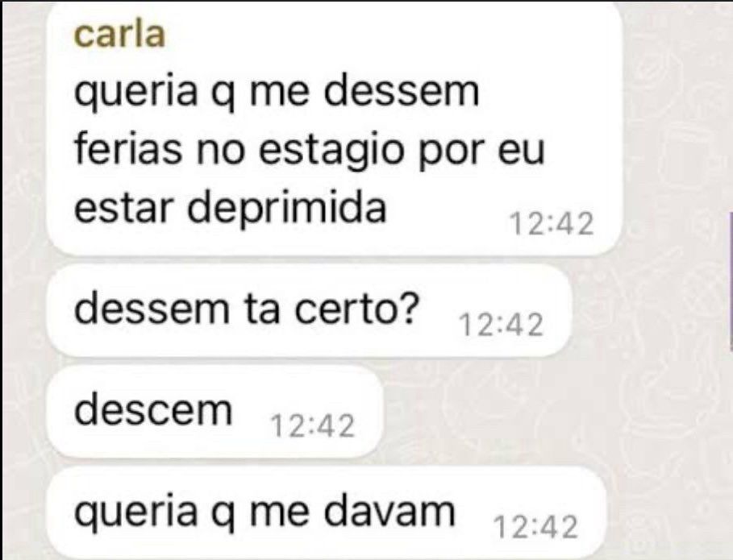The width and height of the screenshot is (733, 560).
Task: Click the scrollbar handle at the right edge
Action: 731,280
